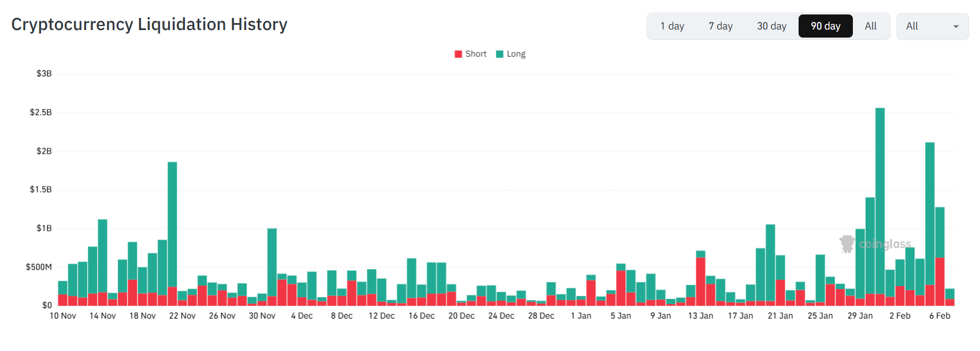Click the Cryptocurrency Liquidation History title
This screenshot has height=351, width=980.
point(149,24)
